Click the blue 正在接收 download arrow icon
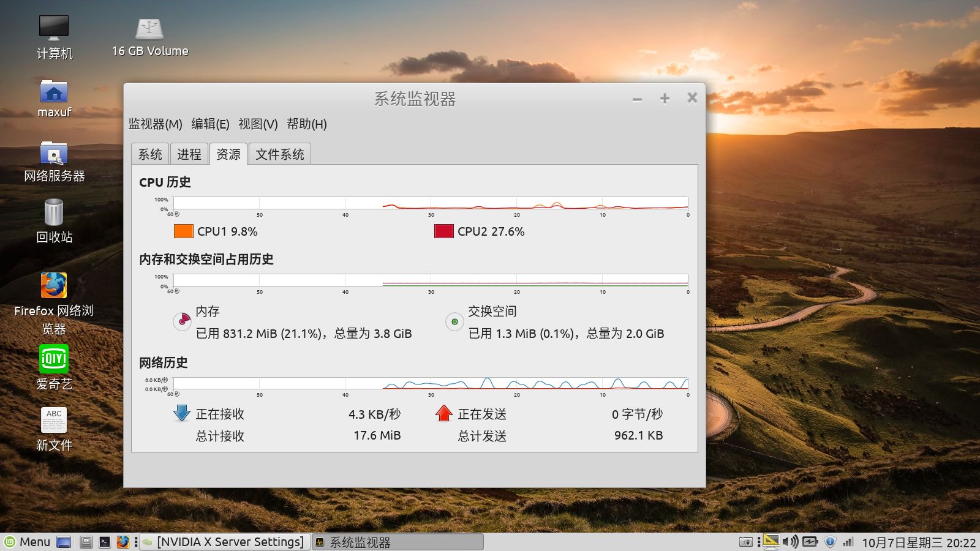 click(181, 414)
